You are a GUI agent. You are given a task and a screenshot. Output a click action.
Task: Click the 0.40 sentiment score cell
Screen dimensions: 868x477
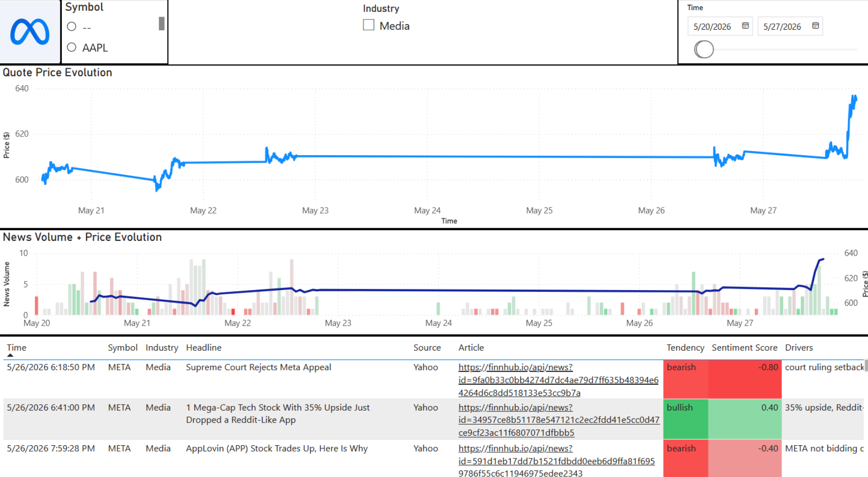[745, 419]
